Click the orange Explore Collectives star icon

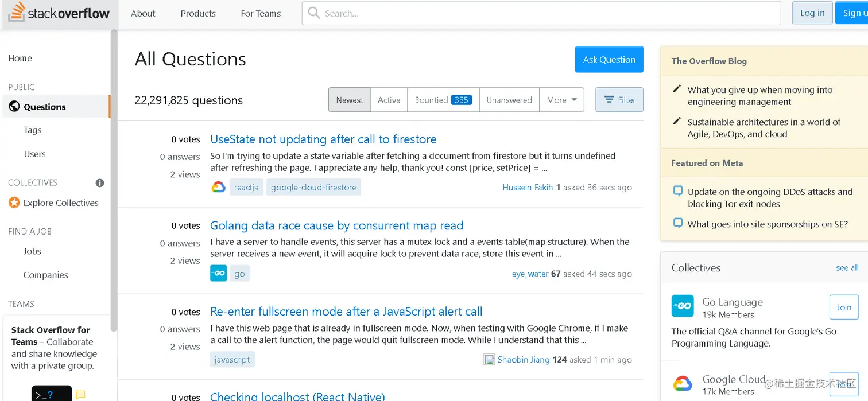point(14,203)
